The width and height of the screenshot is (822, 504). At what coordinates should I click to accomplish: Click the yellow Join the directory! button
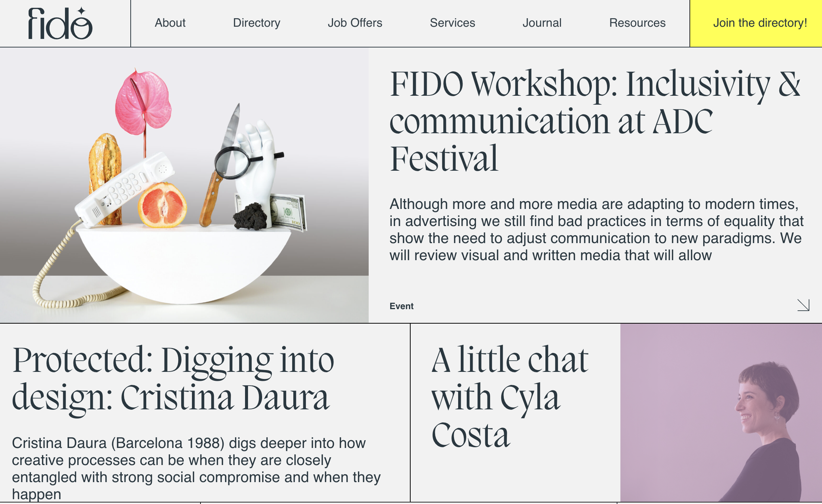[756, 23]
